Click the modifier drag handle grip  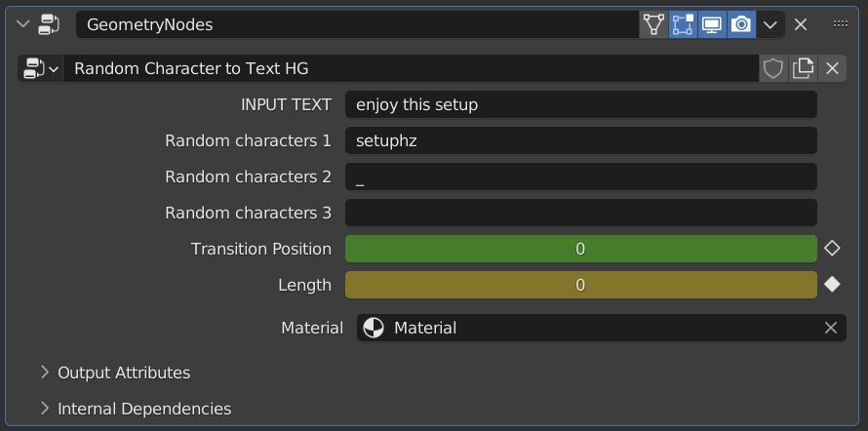pos(839,24)
